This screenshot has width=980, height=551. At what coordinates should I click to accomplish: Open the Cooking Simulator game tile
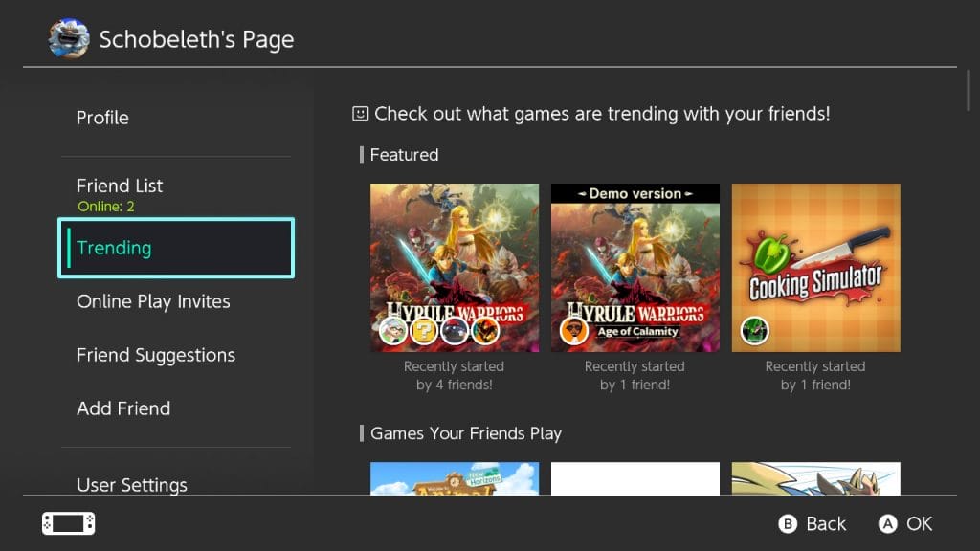point(815,268)
